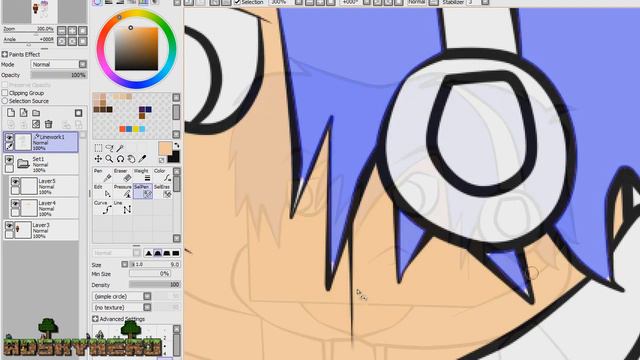
Task: Choose the Weight linework tool
Action: (143, 176)
